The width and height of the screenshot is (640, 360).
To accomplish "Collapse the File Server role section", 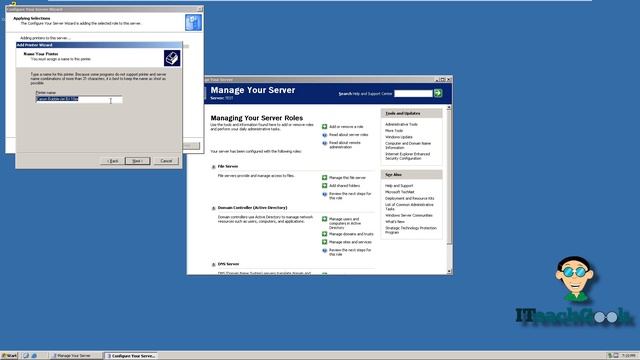I will pyautogui.click(x=213, y=167).
